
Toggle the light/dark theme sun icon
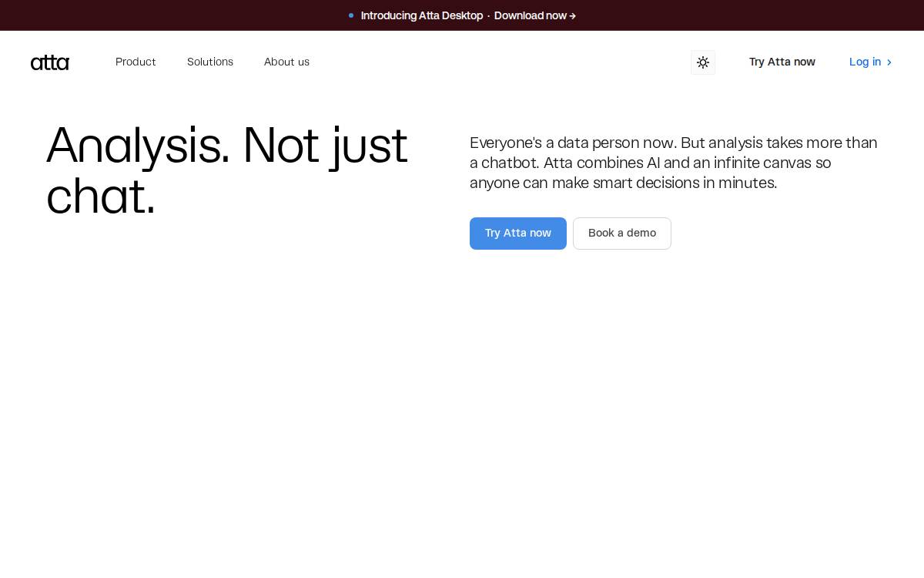(x=703, y=62)
